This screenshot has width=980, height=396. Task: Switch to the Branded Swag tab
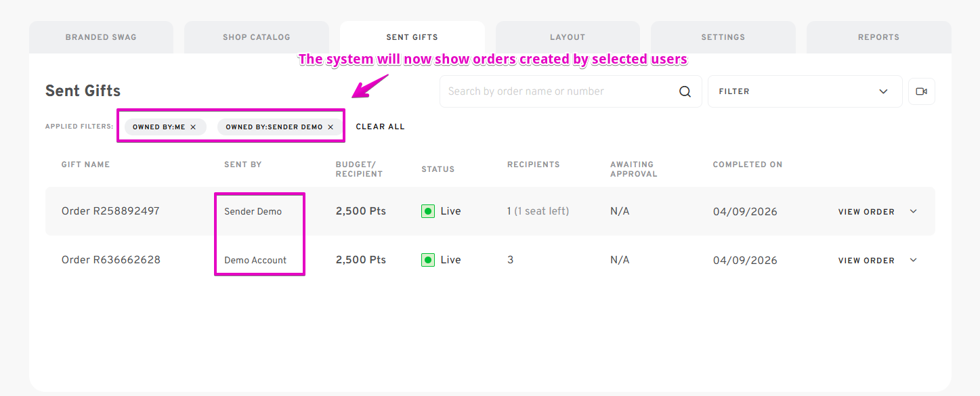click(101, 37)
